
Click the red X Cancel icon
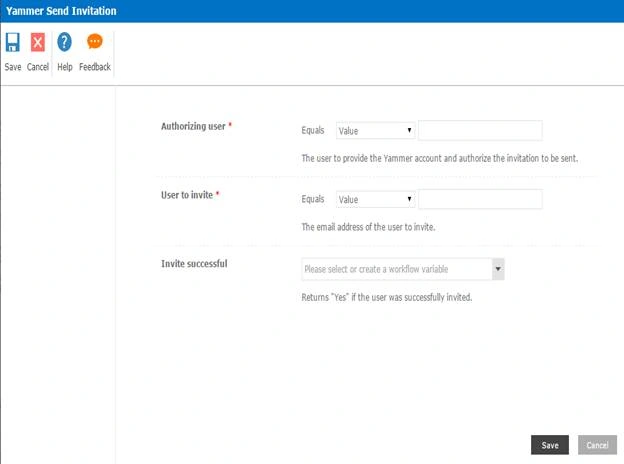(x=38, y=42)
